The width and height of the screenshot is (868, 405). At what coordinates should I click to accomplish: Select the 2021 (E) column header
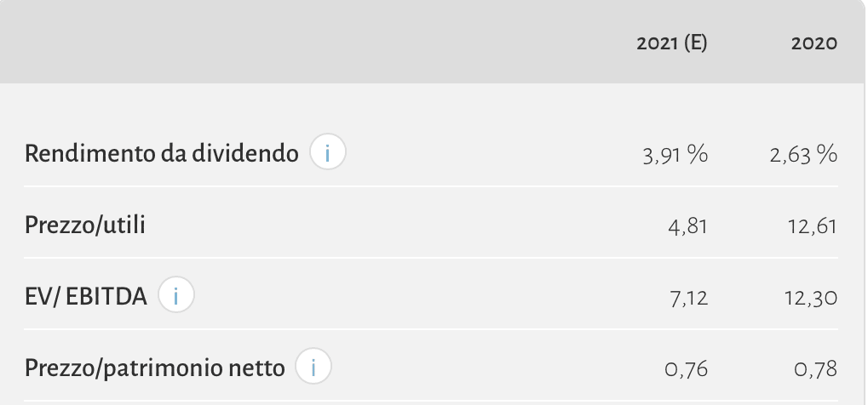tap(672, 43)
